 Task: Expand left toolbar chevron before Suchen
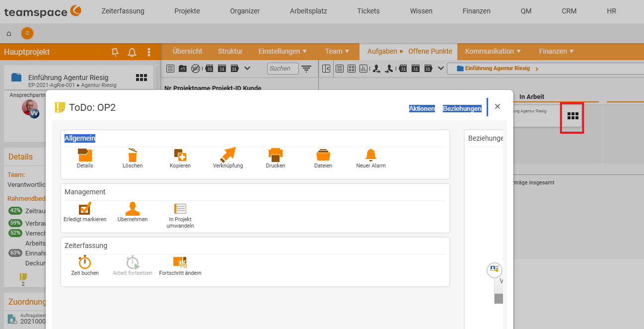coord(248,69)
